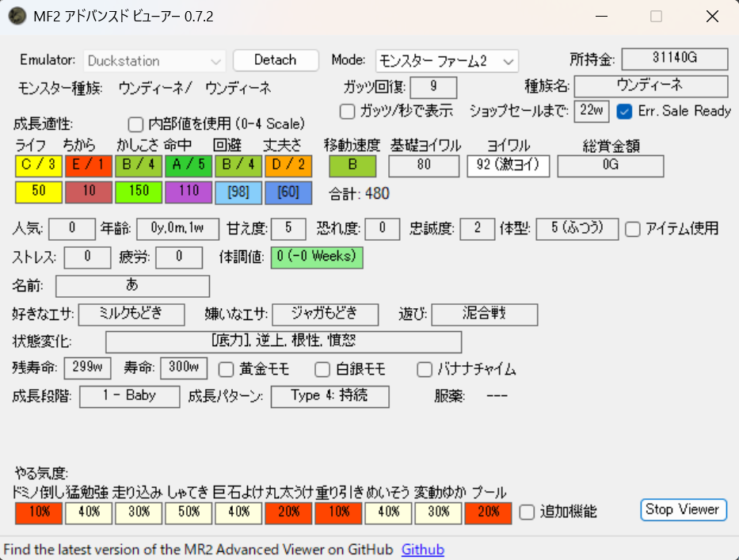Check the バナナチャイム checkbox
This screenshot has width=739, height=560.
coord(425,369)
